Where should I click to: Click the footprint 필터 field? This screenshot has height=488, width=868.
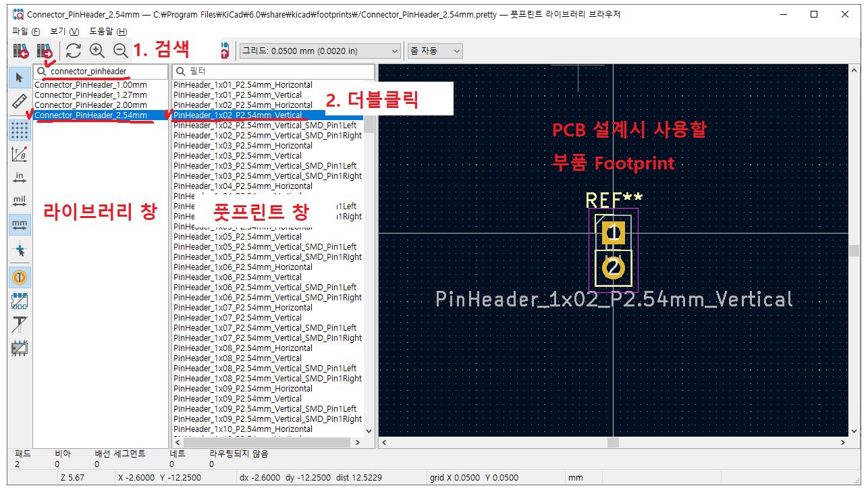pyautogui.click(x=273, y=71)
